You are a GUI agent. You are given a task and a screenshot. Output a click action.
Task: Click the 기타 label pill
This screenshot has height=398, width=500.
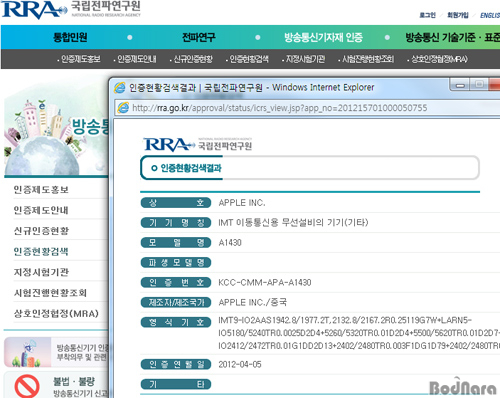pyautogui.click(x=176, y=384)
